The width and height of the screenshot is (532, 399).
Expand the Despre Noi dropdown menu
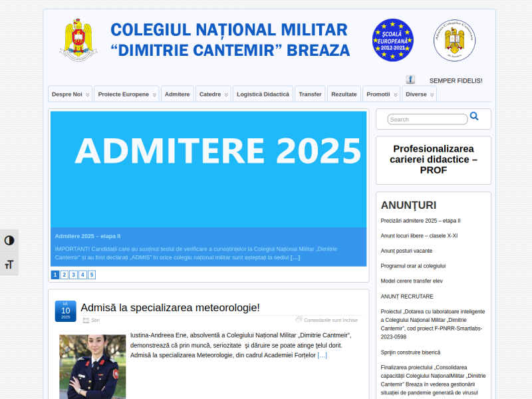66,94
